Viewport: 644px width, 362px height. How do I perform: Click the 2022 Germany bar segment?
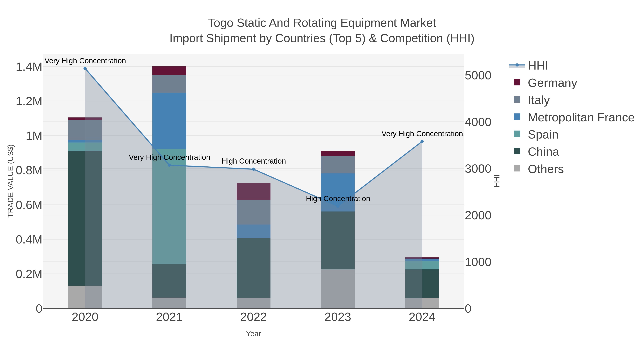(x=253, y=192)
